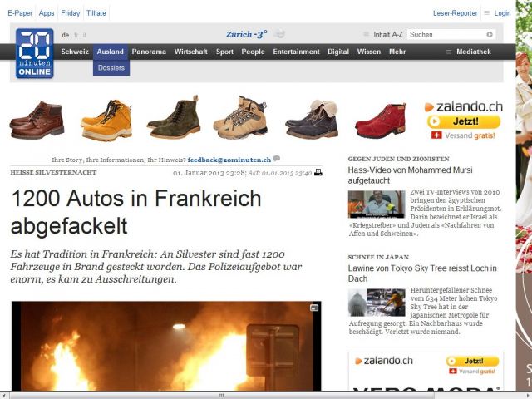This screenshot has height=399, width=532.
Task: Open the Wirtschaft section
Action: coord(190,52)
